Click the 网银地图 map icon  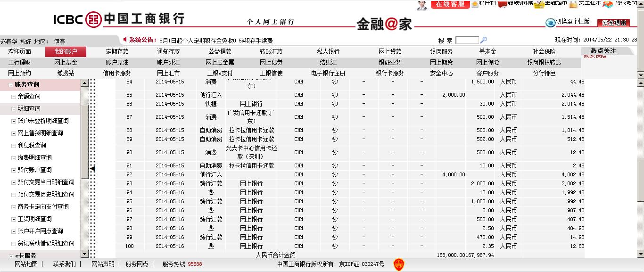(x=608, y=4)
